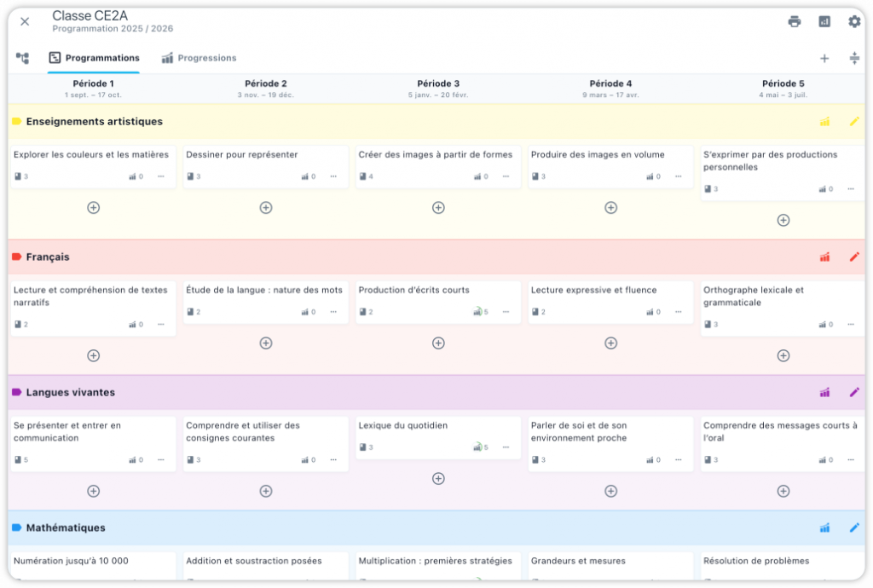
Task: Open 'Explorer les couleurs et les matières' card
Action: 93,166
